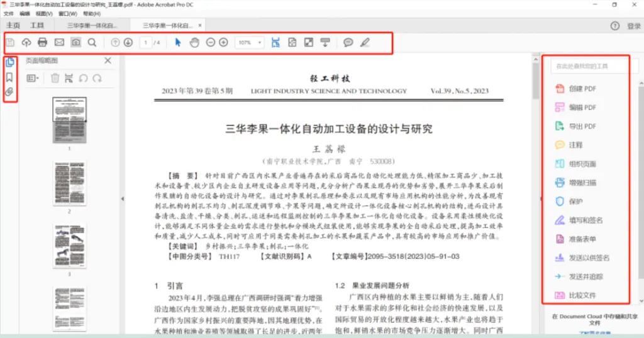This screenshot has height=338, width=644.
Task: Open the 准备表单 tool
Action: coord(575,239)
